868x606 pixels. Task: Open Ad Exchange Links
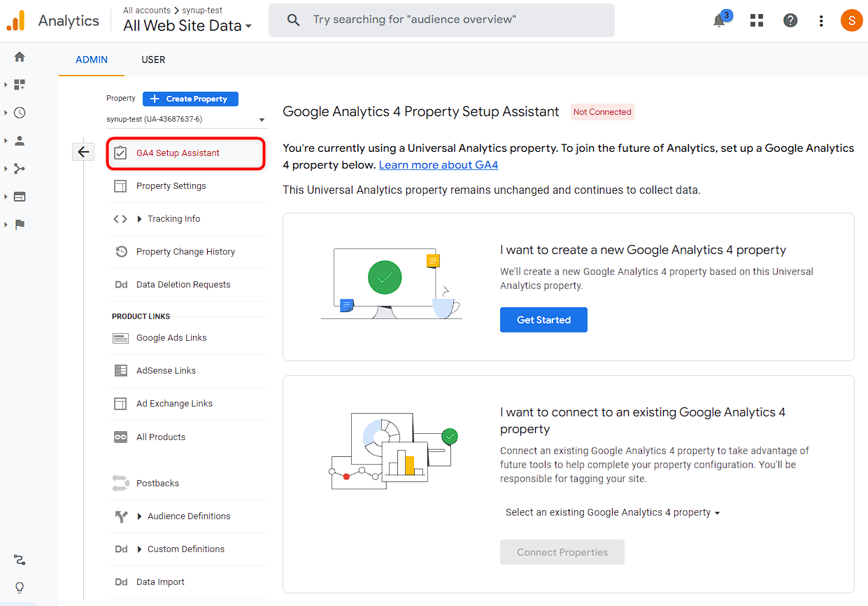pos(187,404)
